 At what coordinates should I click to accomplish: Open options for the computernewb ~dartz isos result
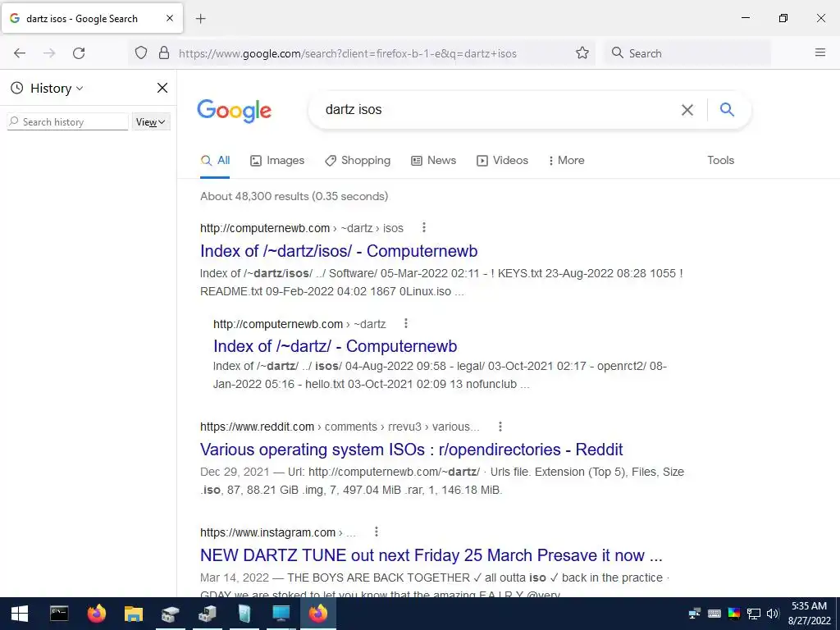click(424, 228)
